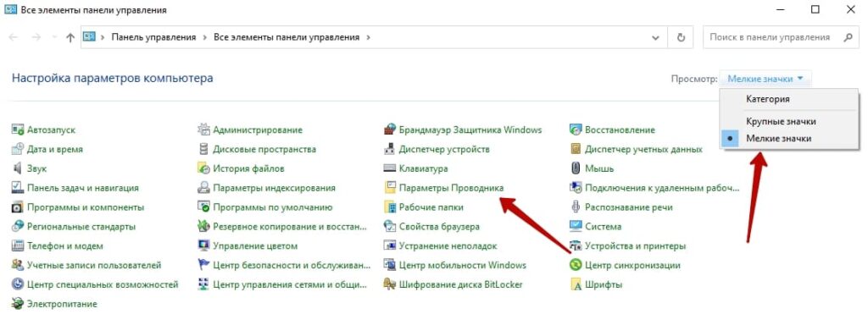The width and height of the screenshot is (868, 314).
Task: Open Дисковые пространства icon
Action: click(203, 149)
